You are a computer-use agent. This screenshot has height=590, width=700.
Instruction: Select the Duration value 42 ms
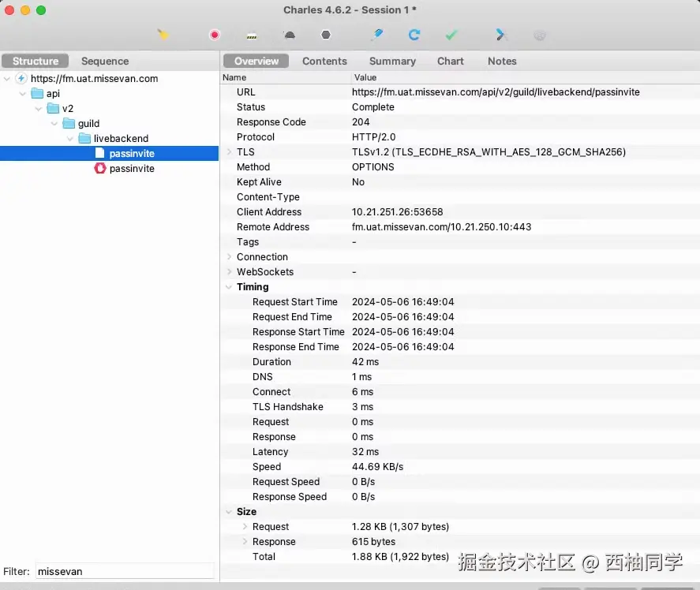(365, 362)
